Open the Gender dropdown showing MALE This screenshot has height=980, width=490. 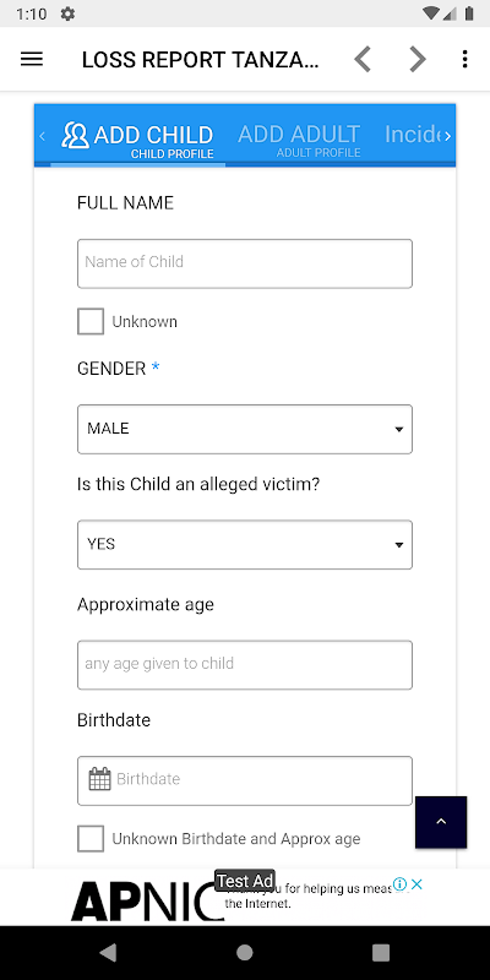tap(245, 429)
